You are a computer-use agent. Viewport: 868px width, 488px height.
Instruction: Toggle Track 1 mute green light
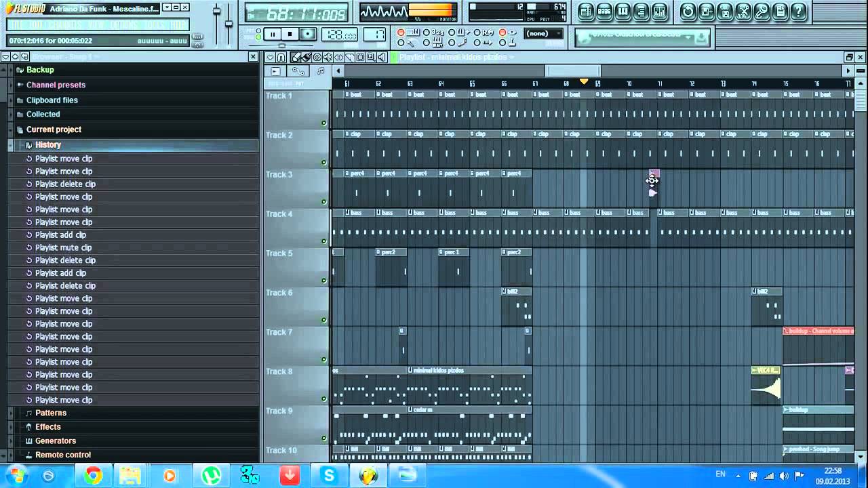(x=323, y=123)
